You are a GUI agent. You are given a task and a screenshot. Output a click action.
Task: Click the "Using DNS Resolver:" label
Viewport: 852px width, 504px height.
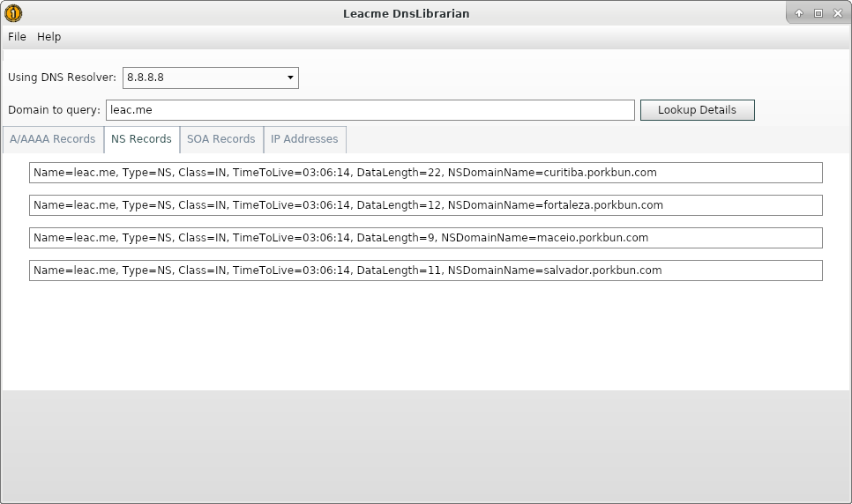point(62,78)
